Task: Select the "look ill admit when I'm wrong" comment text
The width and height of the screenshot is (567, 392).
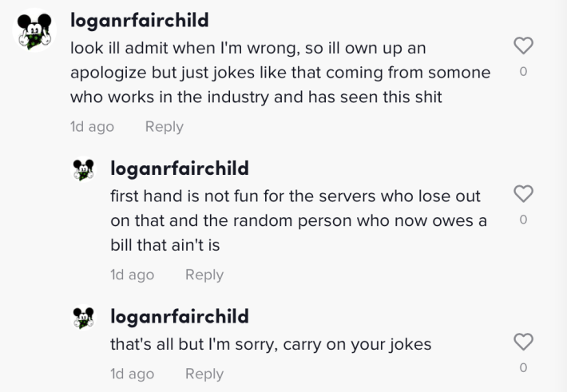Action: pos(280,73)
